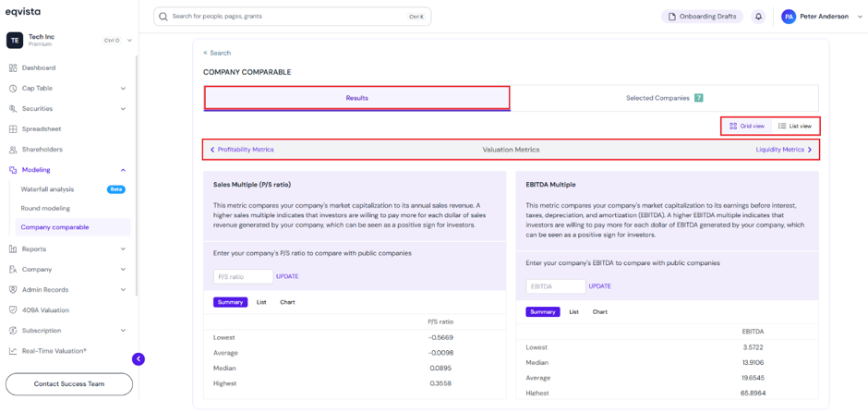Click the 409A Valuation icon
Image resolution: width=868 pixels, height=412 pixels.
tap(13, 310)
